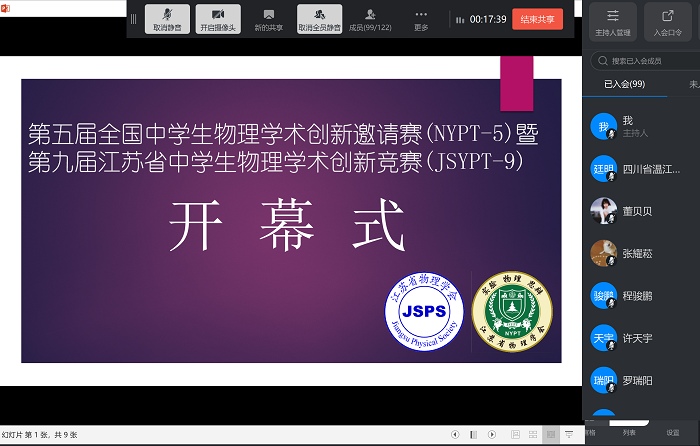Open 主持人管理 host management
This screenshot has height=446, width=700.
(612, 21)
